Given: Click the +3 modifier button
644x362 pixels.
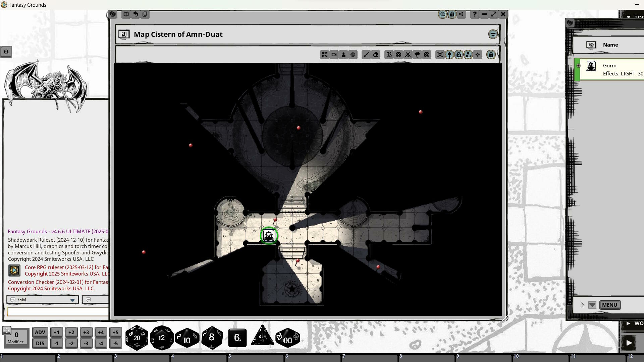Looking at the screenshot, I should (86, 332).
